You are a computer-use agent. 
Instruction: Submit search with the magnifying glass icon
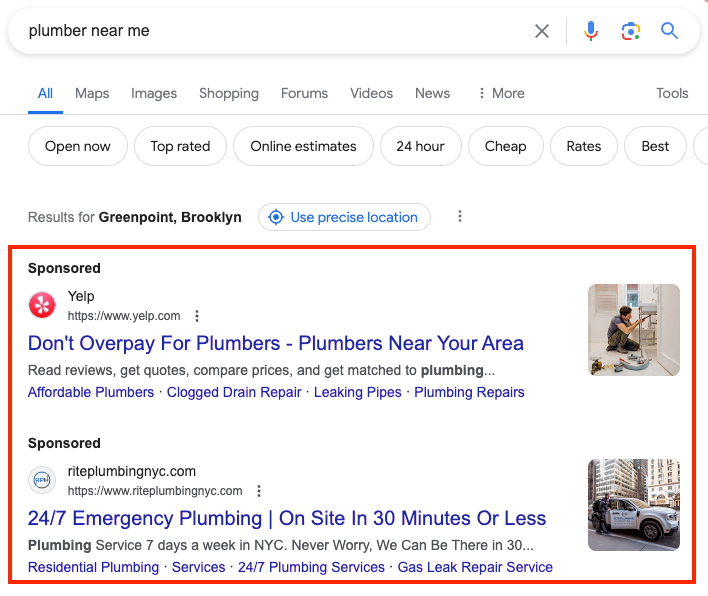[669, 31]
